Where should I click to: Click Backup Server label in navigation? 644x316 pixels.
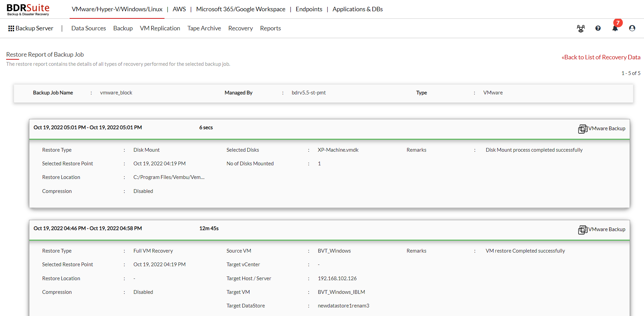pos(34,28)
